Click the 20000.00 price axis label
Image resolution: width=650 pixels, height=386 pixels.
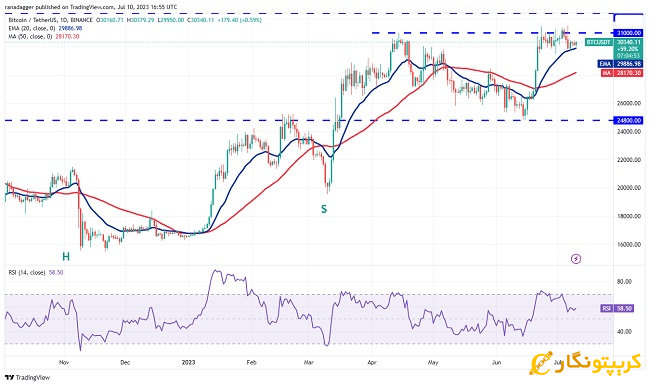(x=629, y=188)
